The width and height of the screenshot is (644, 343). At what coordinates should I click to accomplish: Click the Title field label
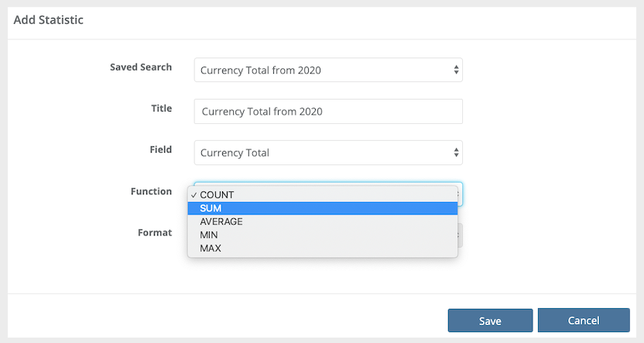(161, 108)
